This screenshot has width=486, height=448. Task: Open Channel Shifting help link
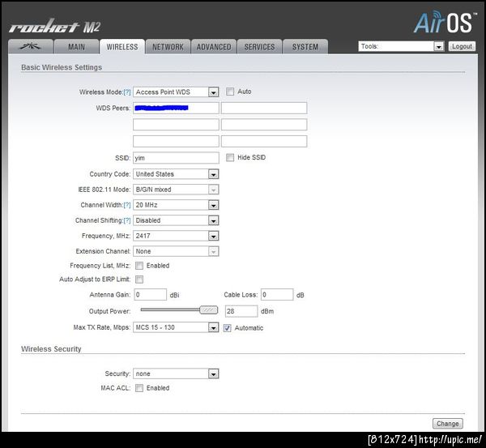pos(127,220)
